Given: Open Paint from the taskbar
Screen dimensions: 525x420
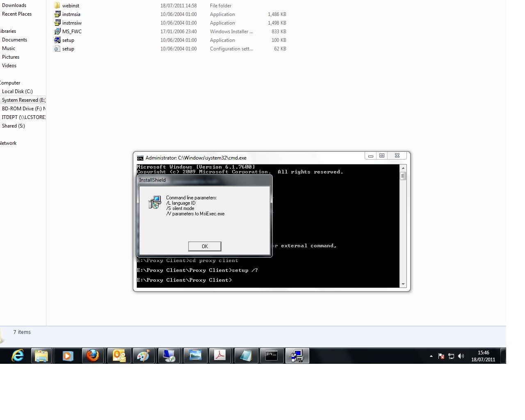Looking at the screenshot, I should coord(144,356).
